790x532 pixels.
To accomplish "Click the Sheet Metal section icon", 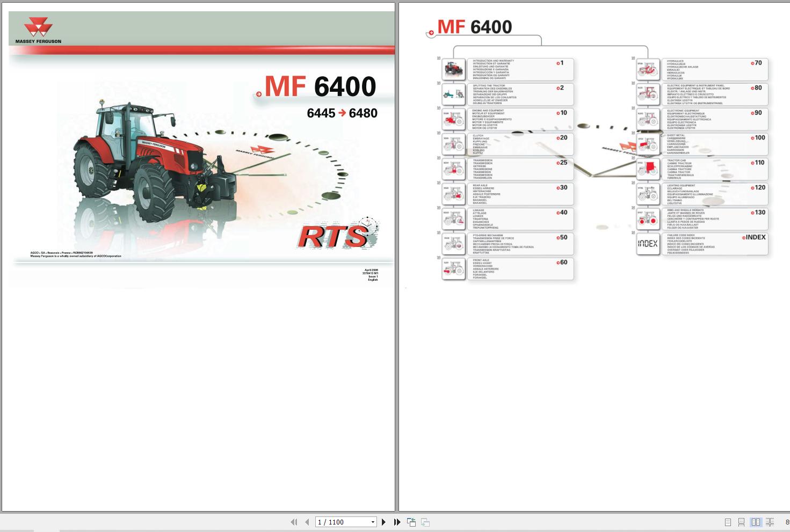I will tap(648, 144).
